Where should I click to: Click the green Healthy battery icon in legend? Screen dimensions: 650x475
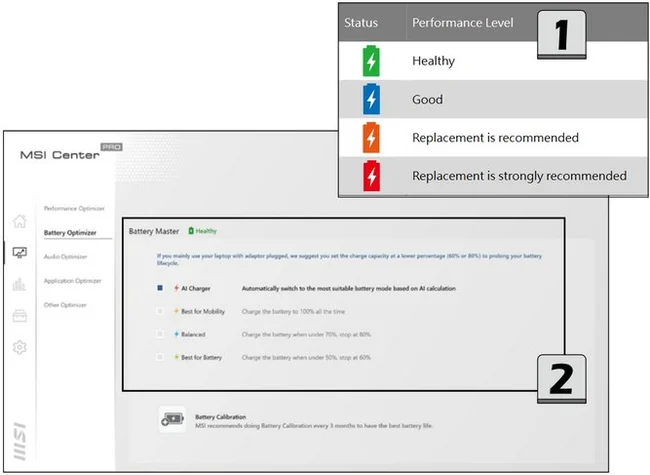pos(371,61)
